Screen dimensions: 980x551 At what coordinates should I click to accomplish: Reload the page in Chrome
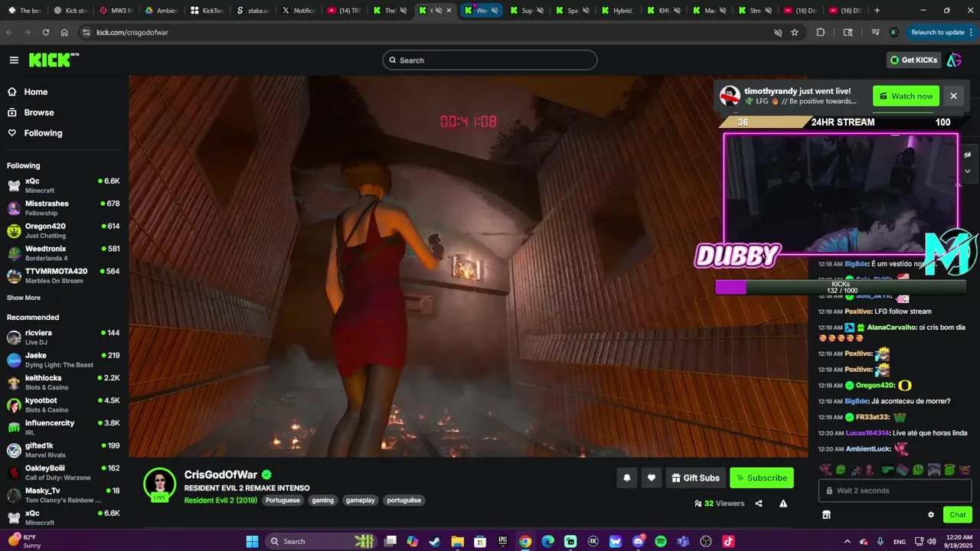pyautogui.click(x=46, y=32)
